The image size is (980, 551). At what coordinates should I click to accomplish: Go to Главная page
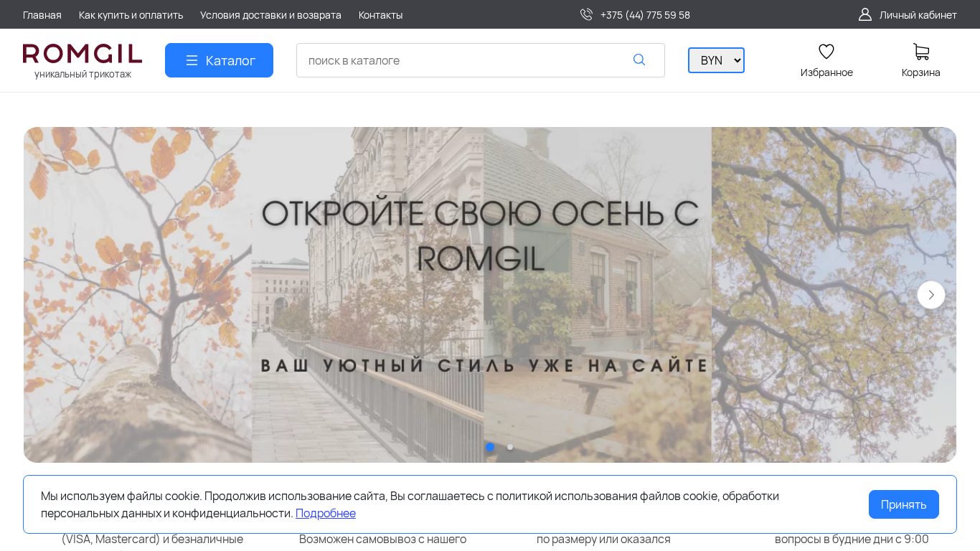pos(42,15)
